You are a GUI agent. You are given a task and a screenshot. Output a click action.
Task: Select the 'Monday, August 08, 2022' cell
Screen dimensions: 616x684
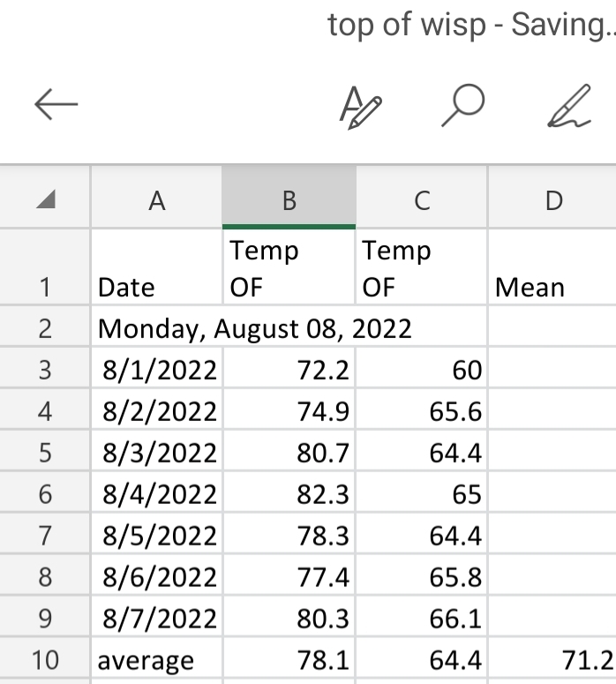click(289, 327)
